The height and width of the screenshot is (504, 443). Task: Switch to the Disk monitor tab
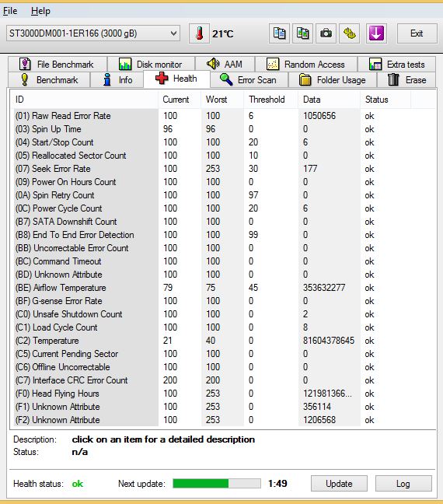[151, 64]
